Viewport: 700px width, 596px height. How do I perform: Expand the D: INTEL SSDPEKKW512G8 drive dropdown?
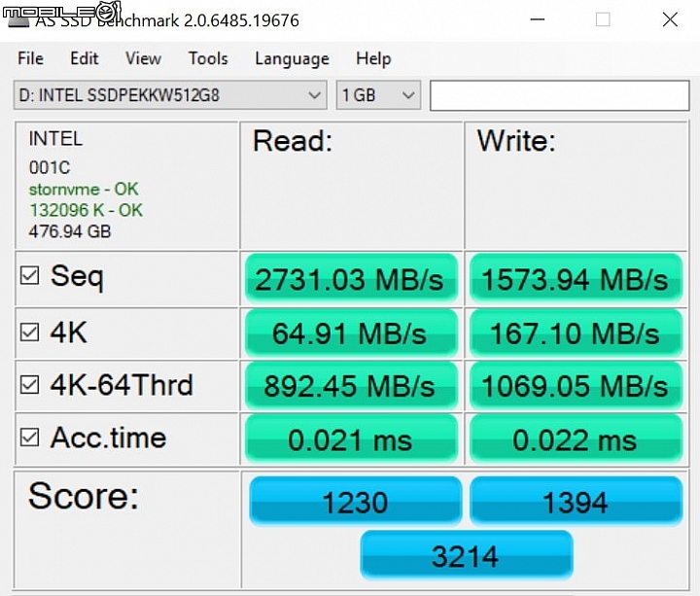coord(170,95)
